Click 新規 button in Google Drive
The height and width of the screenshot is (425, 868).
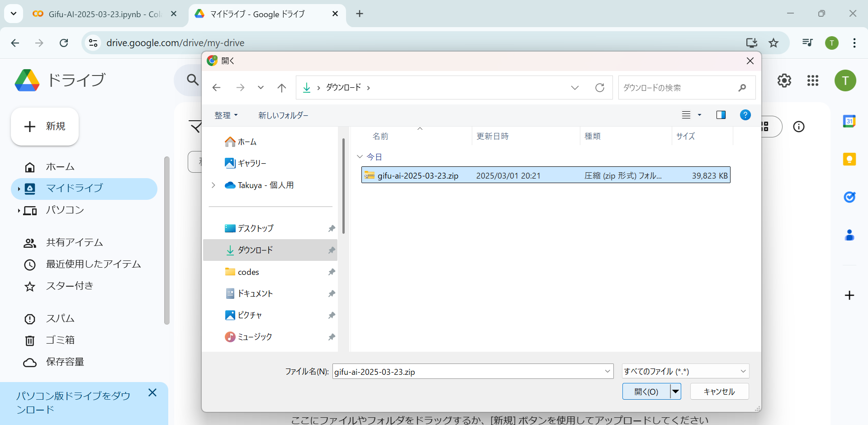[45, 127]
